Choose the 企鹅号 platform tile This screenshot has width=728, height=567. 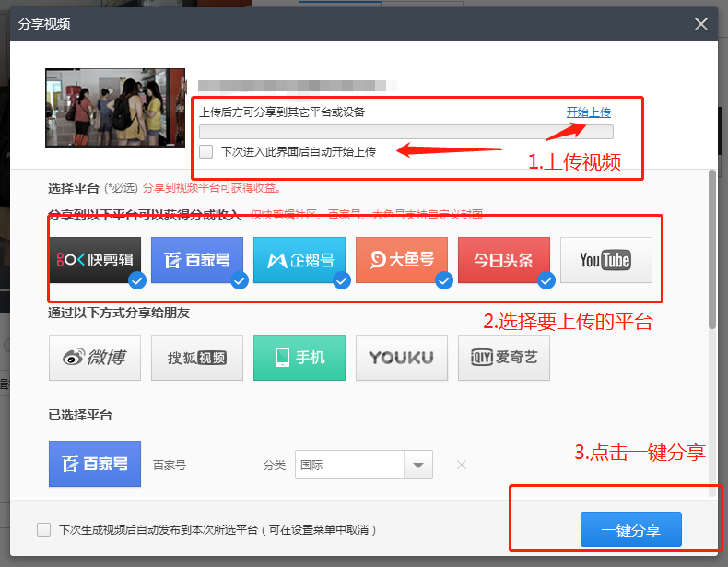[x=299, y=259]
